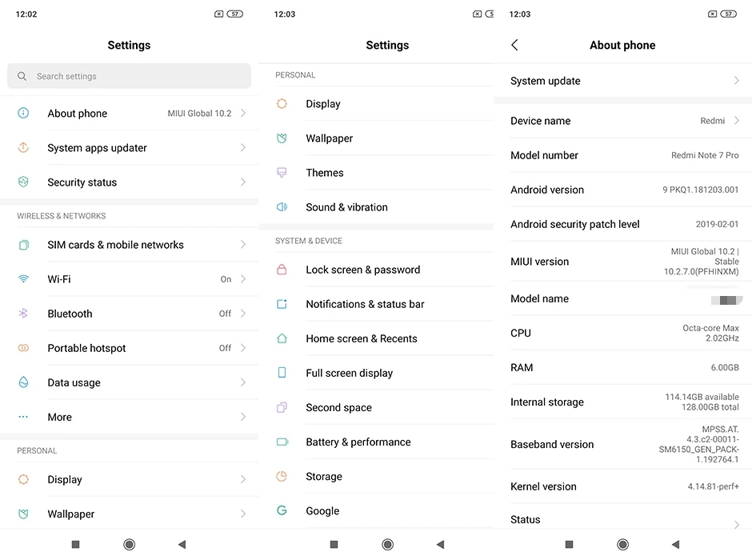Tap the More three-dots icon

click(x=23, y=417)
